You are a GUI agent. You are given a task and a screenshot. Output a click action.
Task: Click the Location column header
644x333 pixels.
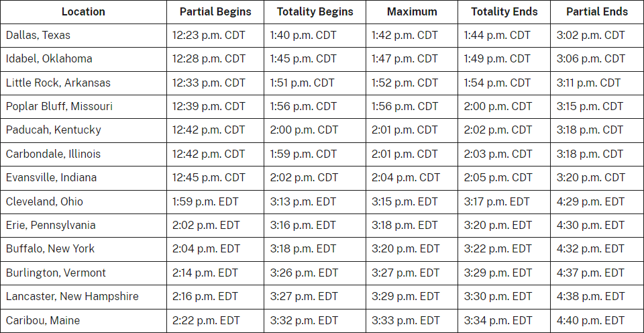(83, 12)
